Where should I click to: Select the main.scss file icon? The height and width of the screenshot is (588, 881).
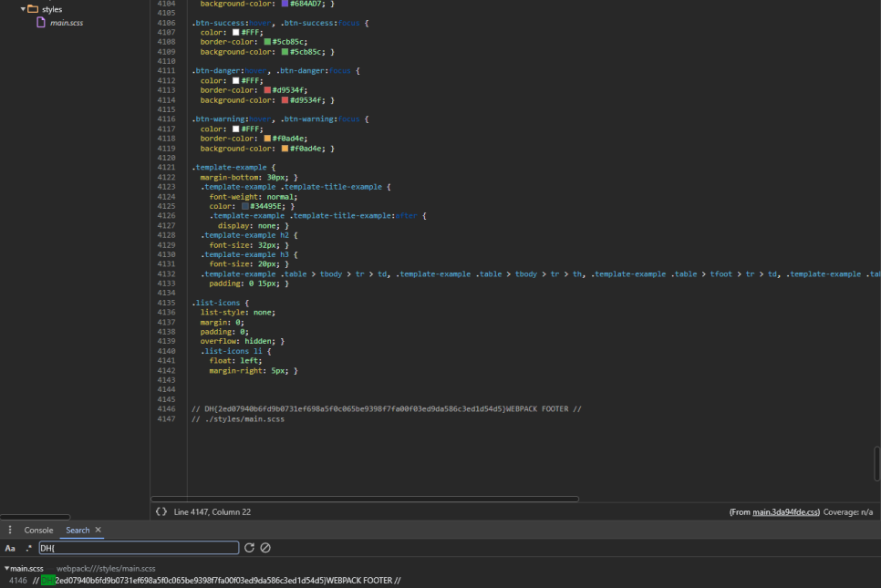(x=41, y=23)
